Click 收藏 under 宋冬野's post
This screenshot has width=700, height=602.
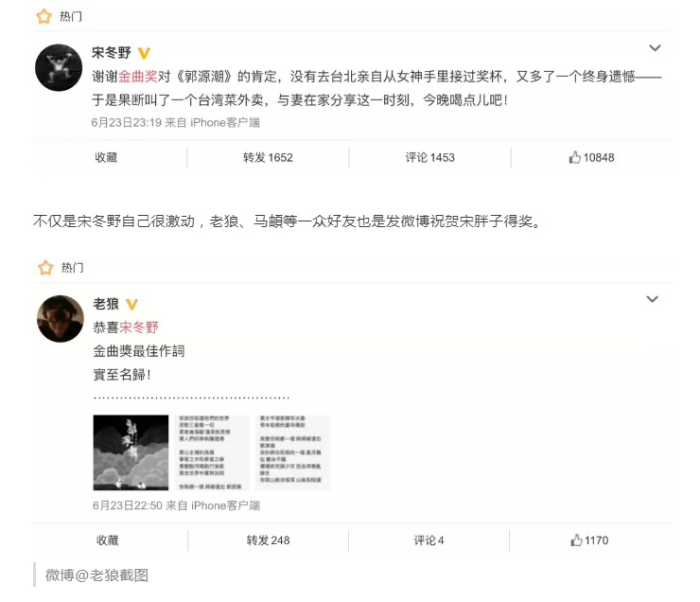click(106, 158)
